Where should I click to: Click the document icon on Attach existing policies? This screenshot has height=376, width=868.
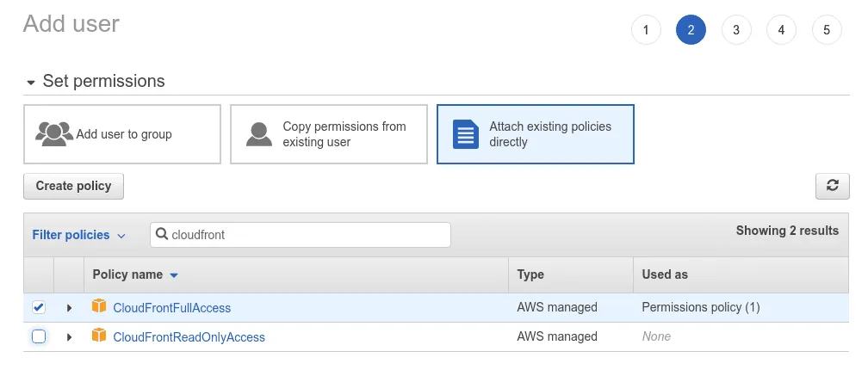(466, 134)
